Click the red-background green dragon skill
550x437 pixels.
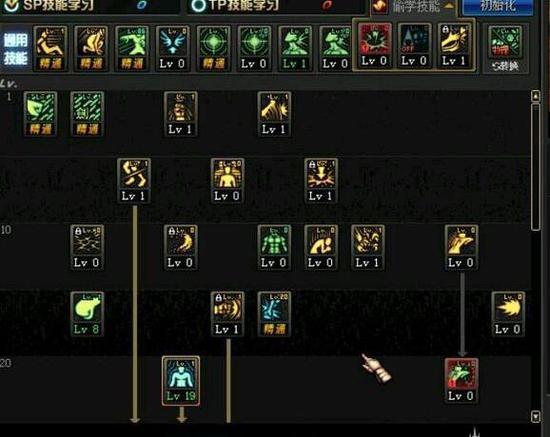click(x=461, y=381)
